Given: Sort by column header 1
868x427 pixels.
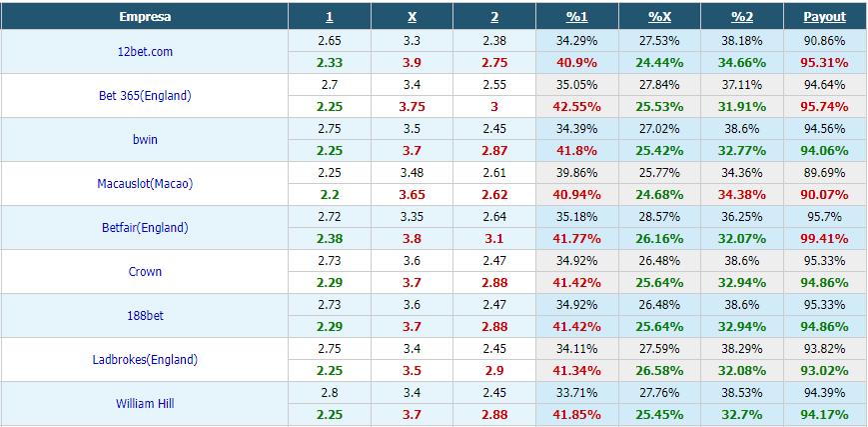Looking at the screenshot, I should (330, 17).
